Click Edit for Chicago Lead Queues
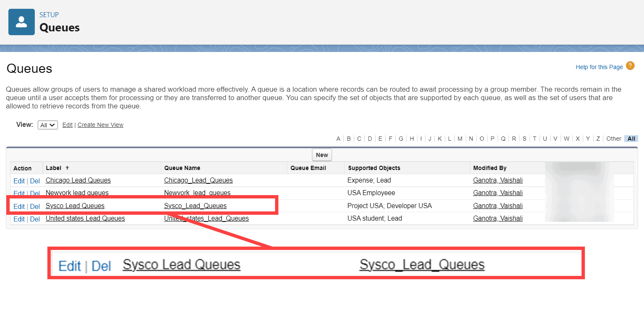 click(19, 180)
